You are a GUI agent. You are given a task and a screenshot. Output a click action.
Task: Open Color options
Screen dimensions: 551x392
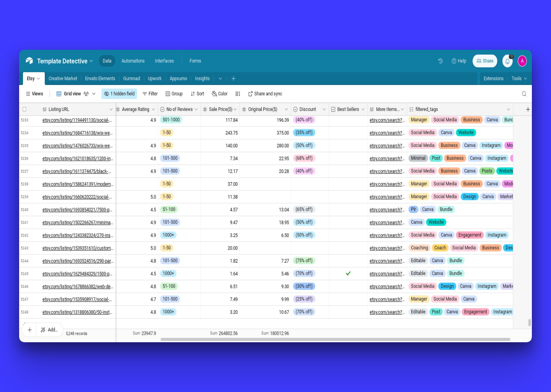220,94
